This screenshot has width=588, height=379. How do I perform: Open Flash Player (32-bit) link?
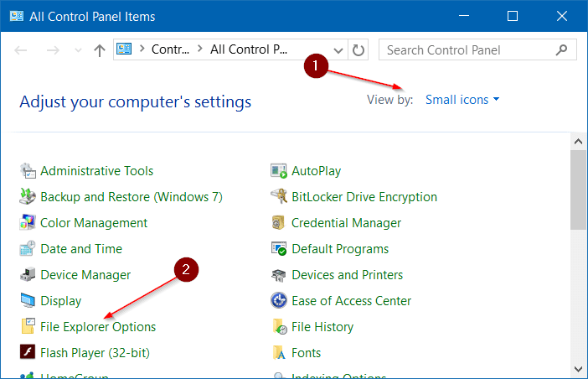pos(95,353)
